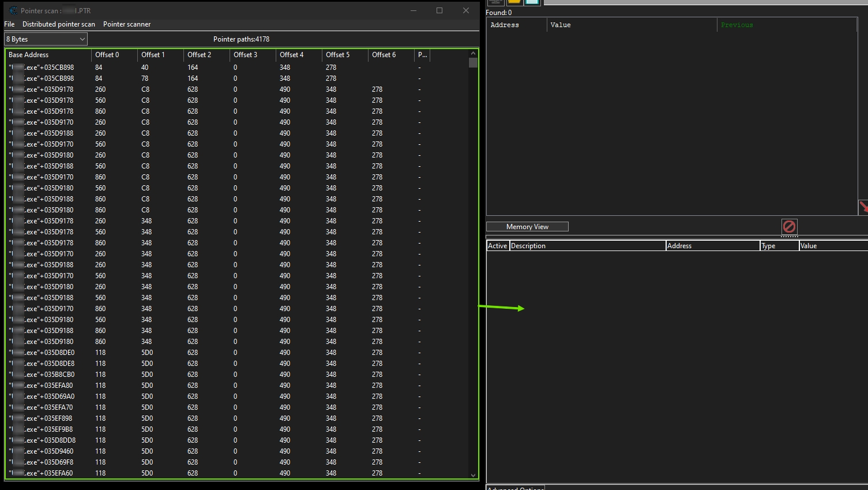The height and width of the screenshot is (490, 868).
Task: Click the Previous column header
Action: click(x=737, y=25)
